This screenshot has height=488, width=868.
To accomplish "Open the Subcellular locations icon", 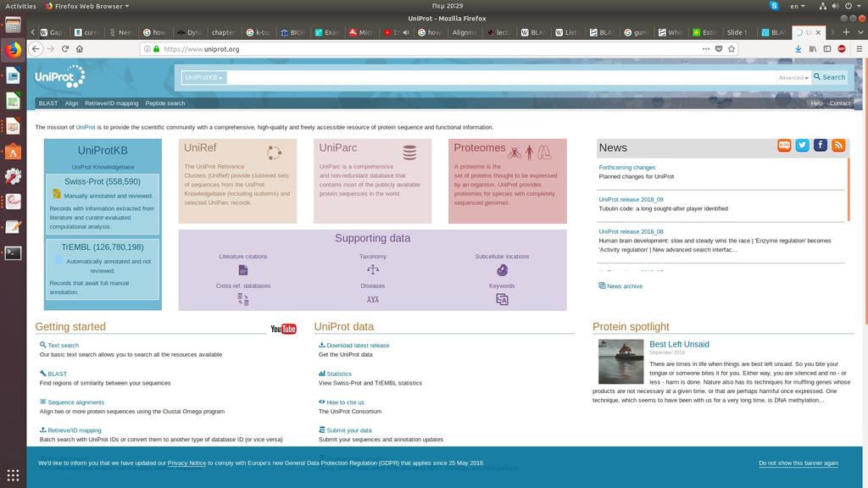I will pyautogui.click(x=502, y=270).
